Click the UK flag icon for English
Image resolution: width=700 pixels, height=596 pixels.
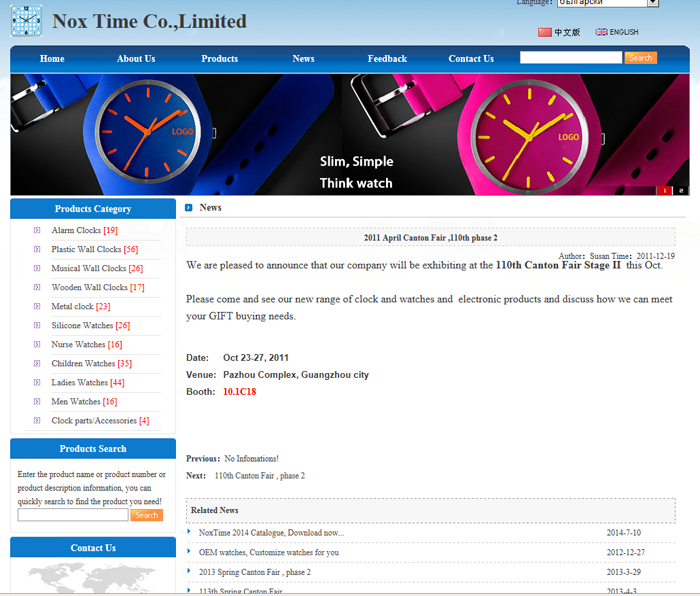pyautogui.click(x=601, y=32)
